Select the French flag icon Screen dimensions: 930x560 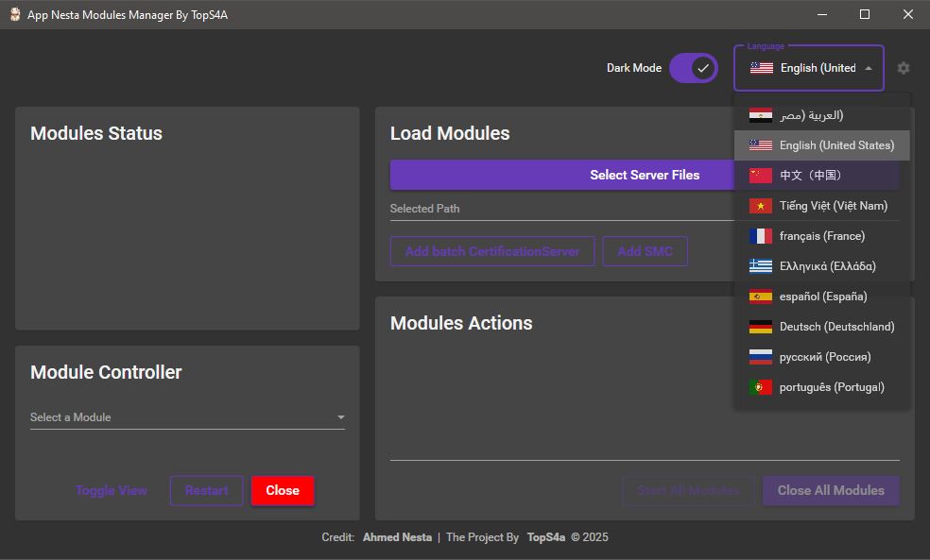tap(762, 235)
